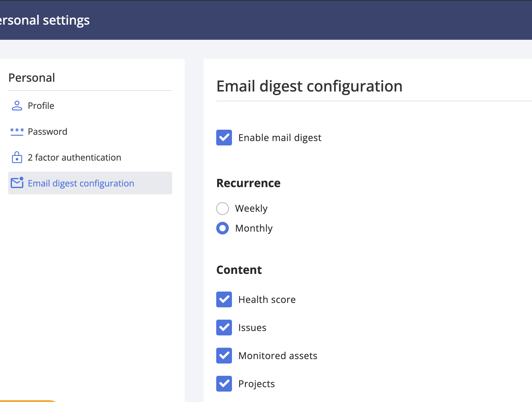The height and width of the screenshot is (402, 532).
Task: Open the Profile settings page
Action: coord(41,106)
